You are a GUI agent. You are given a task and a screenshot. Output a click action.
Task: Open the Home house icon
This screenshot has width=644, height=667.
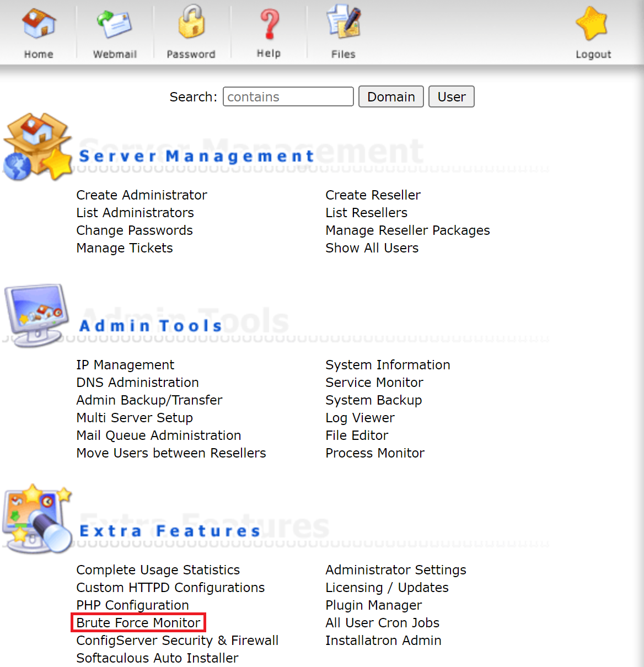pyautogui.click(x=39, y=24)
